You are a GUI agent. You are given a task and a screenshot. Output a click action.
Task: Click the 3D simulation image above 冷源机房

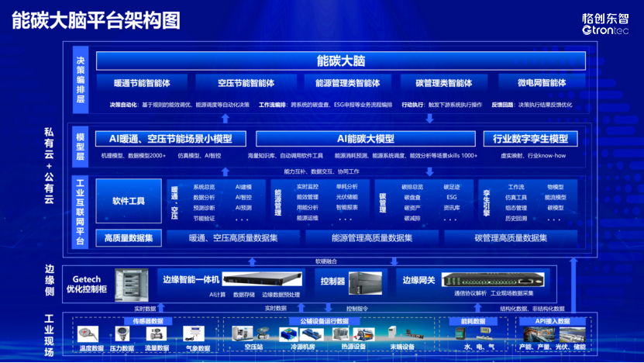coord(289,334)
